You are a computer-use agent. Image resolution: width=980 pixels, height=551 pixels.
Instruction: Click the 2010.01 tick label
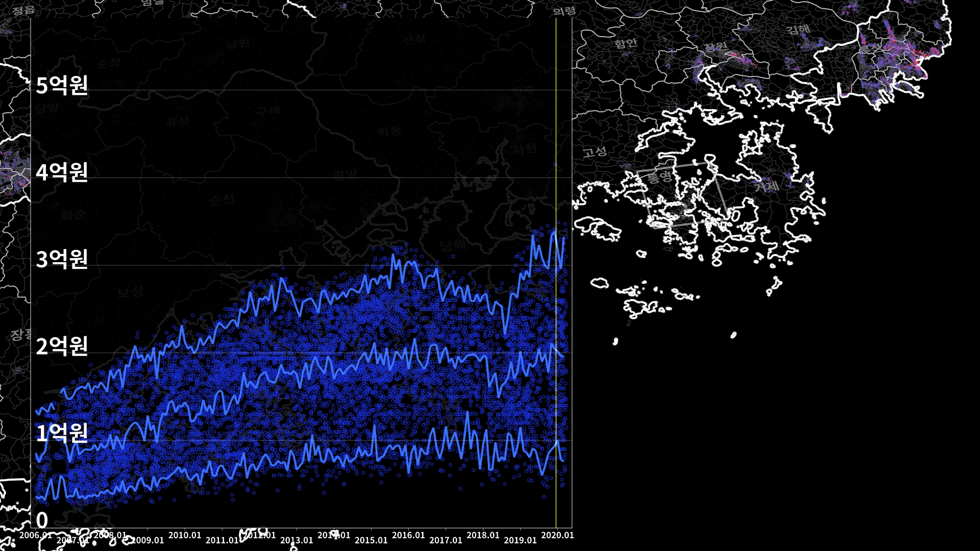tap(185, 535)
